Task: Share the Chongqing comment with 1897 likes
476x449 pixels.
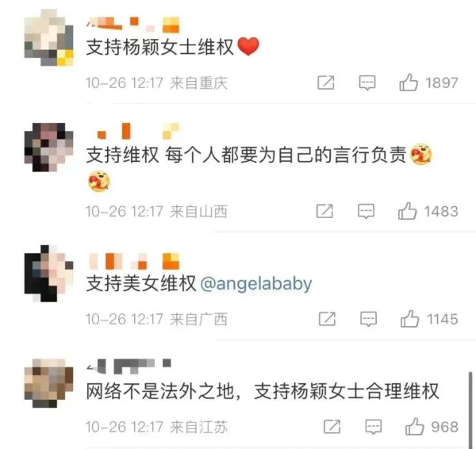Action: point(326,83)
